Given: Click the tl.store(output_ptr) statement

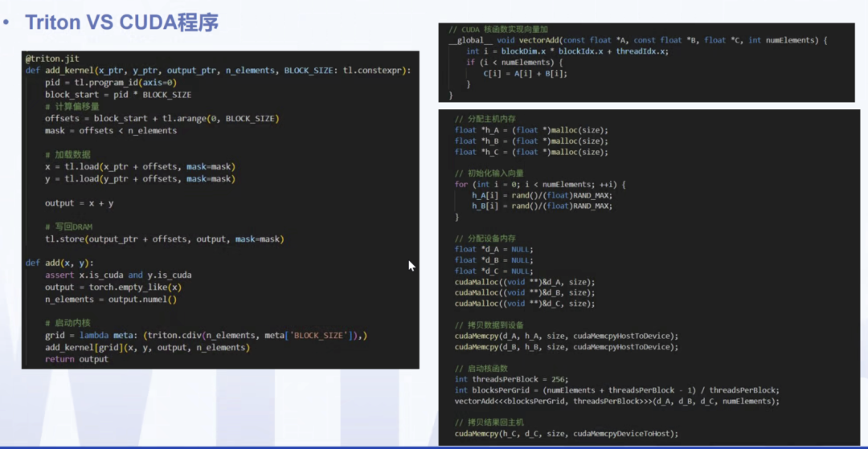Looking at the screenshot, I should click(164, 239).
